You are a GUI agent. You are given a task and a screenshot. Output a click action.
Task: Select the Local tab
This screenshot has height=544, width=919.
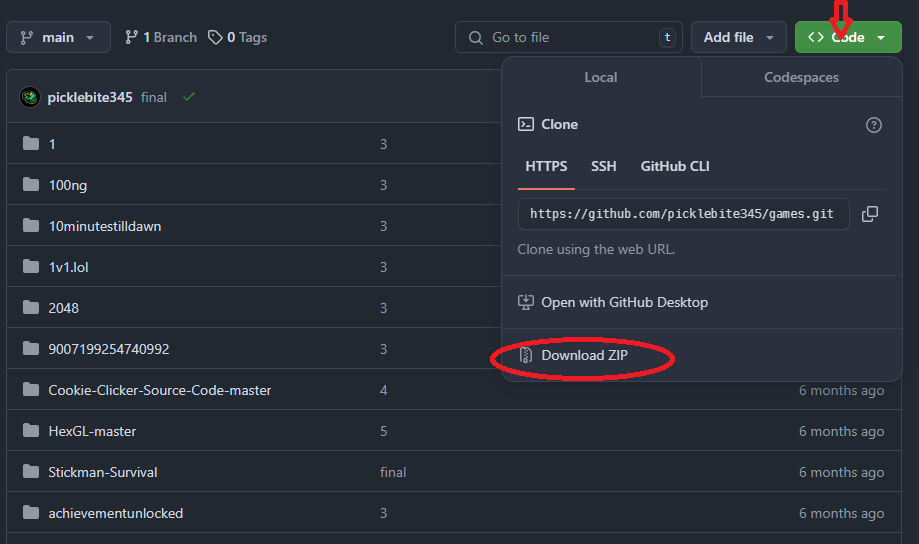click(x=601, y=77)
